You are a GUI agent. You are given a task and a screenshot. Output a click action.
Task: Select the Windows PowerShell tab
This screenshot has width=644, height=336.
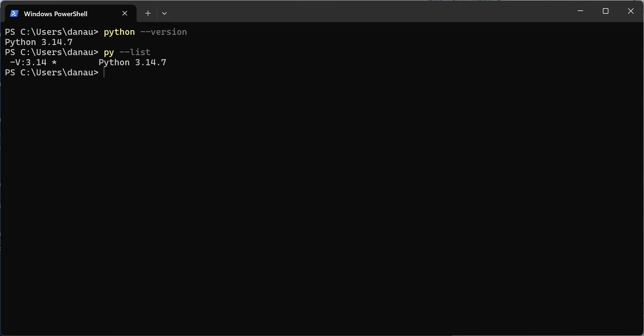click(x=71, y=13)
